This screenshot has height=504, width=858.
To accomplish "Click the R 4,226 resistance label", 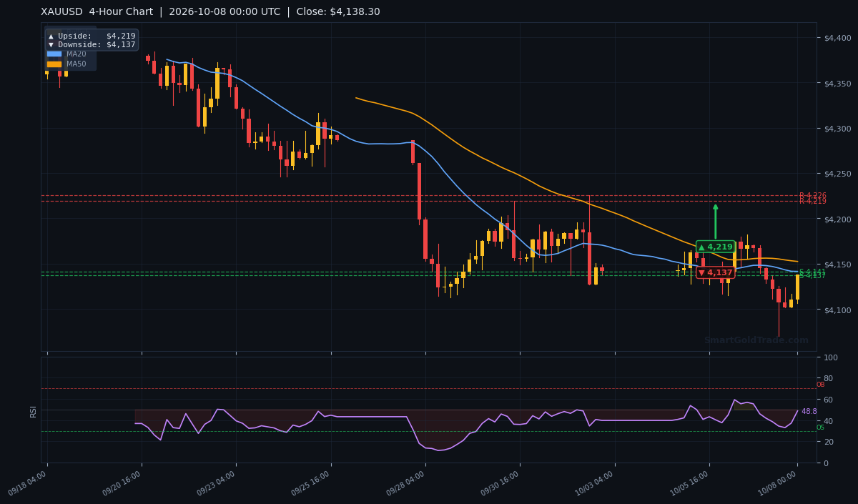I will coord(812,195).
